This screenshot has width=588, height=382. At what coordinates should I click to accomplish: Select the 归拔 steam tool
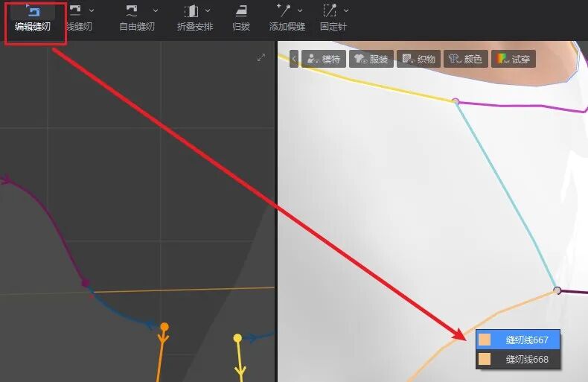(x=241, y=19)
